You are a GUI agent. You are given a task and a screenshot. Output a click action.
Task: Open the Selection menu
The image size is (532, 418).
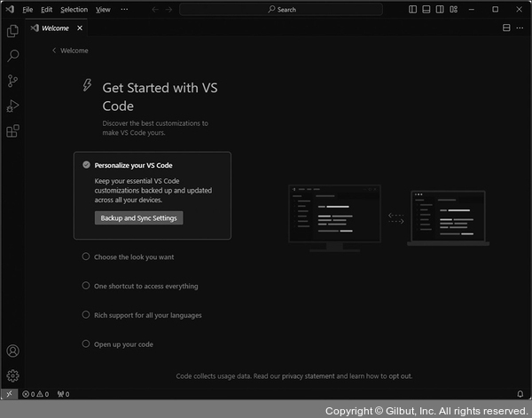click(x=74, y=10)
